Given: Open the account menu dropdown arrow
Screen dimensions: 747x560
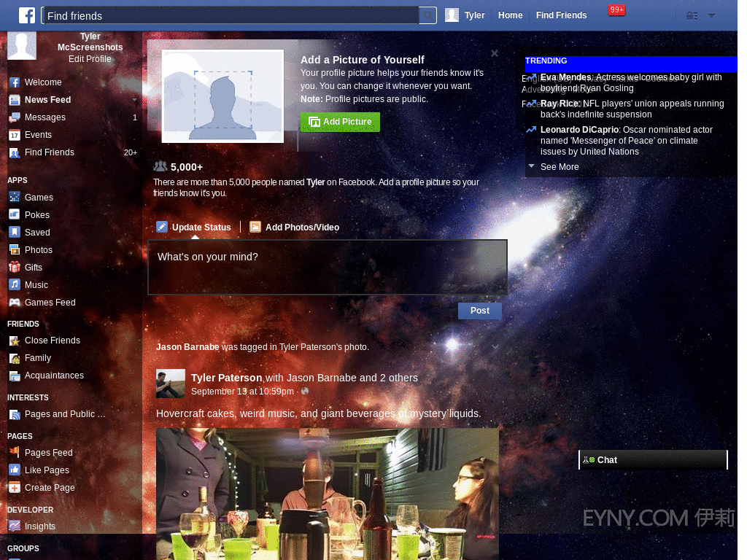Looking at the screenshot, I should 711,16.
